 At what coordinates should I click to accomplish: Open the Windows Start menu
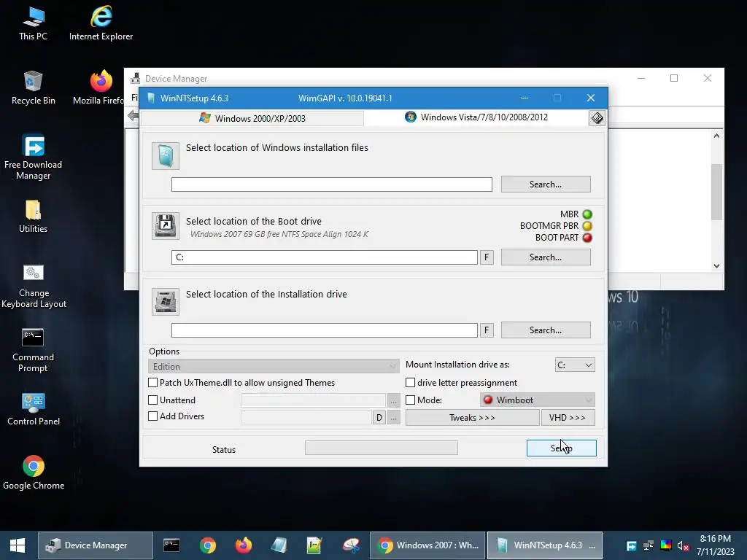point(18,545)
